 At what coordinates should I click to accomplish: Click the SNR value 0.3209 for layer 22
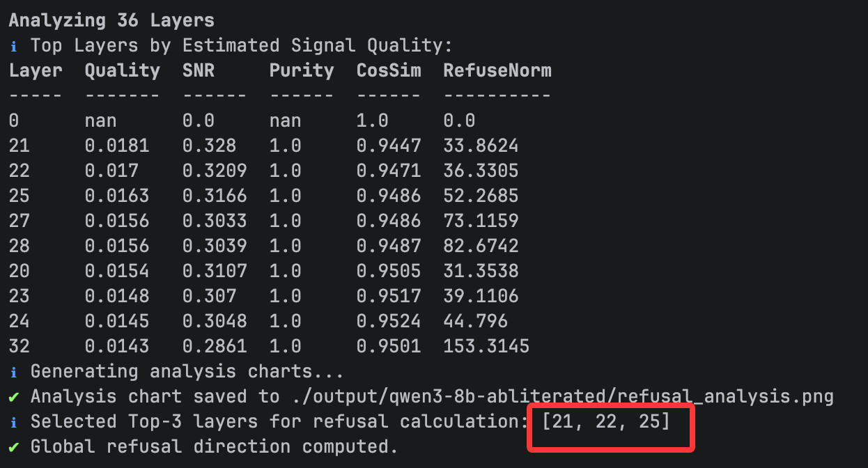(215, 171)
